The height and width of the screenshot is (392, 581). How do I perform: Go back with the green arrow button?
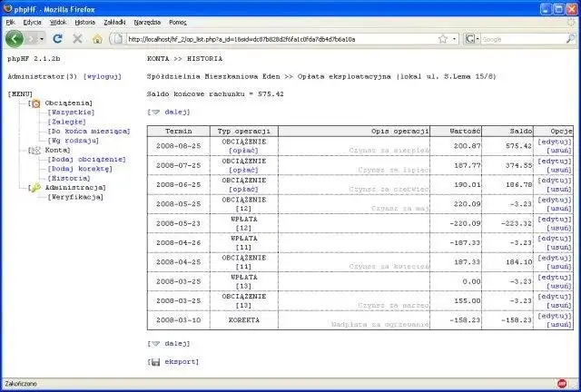[15, 38]
